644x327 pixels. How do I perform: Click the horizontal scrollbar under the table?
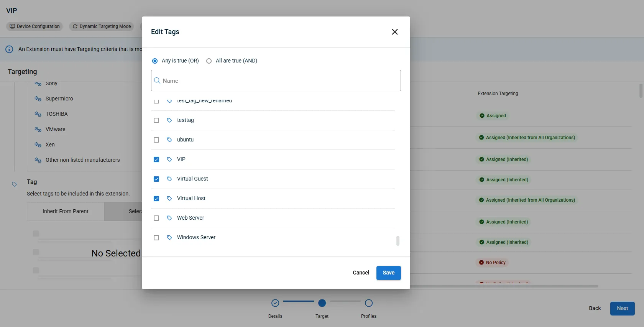point(504,286)
